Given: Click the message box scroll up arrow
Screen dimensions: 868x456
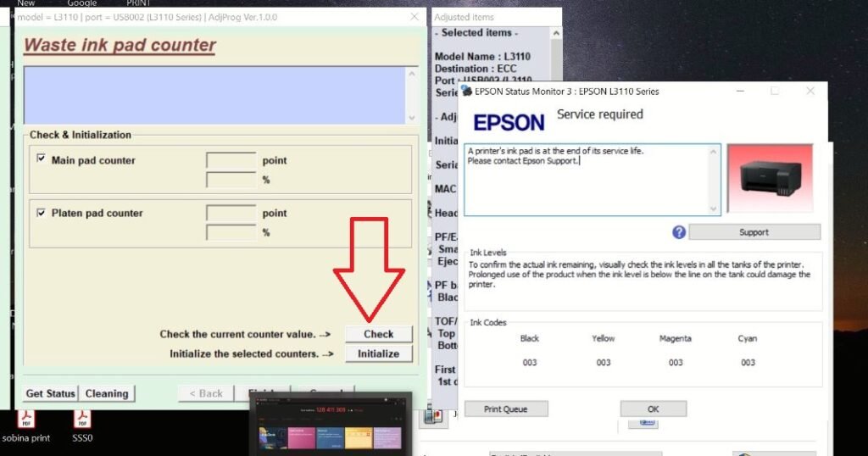Looking at the screenshot, I should tap(713, 151).
